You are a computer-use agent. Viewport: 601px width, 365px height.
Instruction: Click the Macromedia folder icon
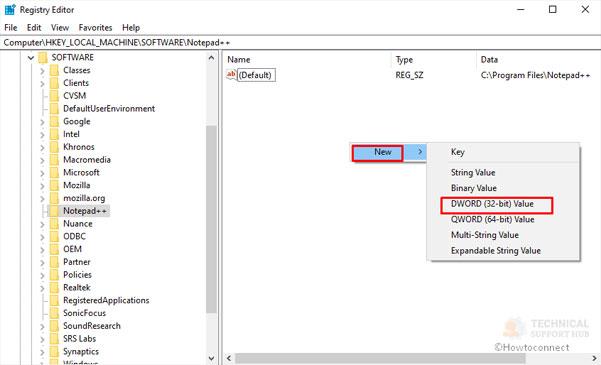[x=54, y=159]
